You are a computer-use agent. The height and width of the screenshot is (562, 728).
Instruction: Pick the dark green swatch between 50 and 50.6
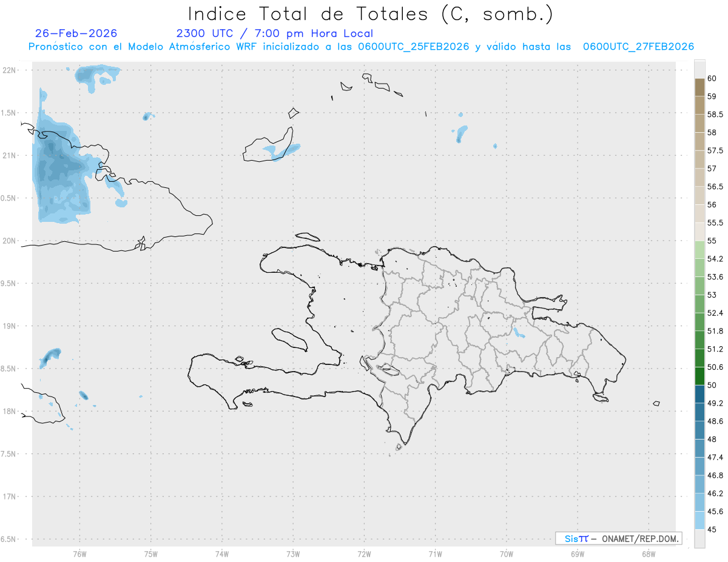699,376
